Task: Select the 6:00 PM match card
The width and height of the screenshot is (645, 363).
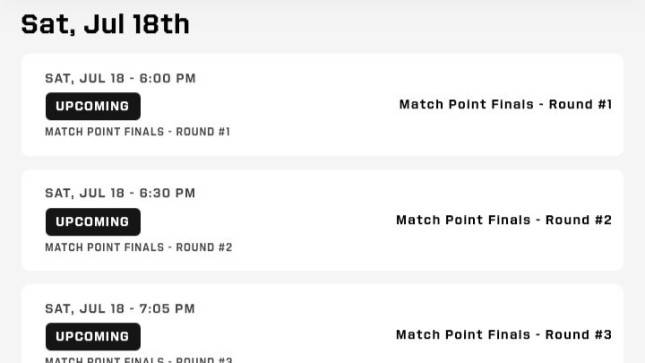Action: tap(322, 105)
